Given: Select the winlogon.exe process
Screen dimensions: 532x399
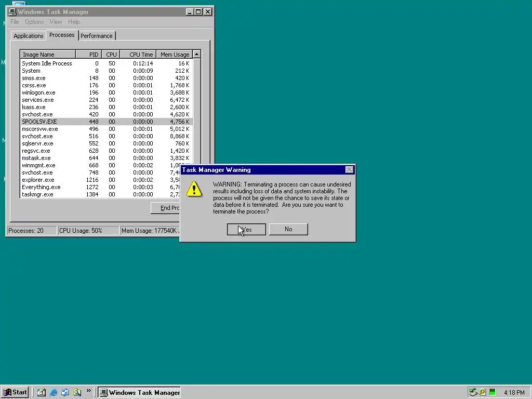Looking at the screenshot, I should (x=107, y=92).
